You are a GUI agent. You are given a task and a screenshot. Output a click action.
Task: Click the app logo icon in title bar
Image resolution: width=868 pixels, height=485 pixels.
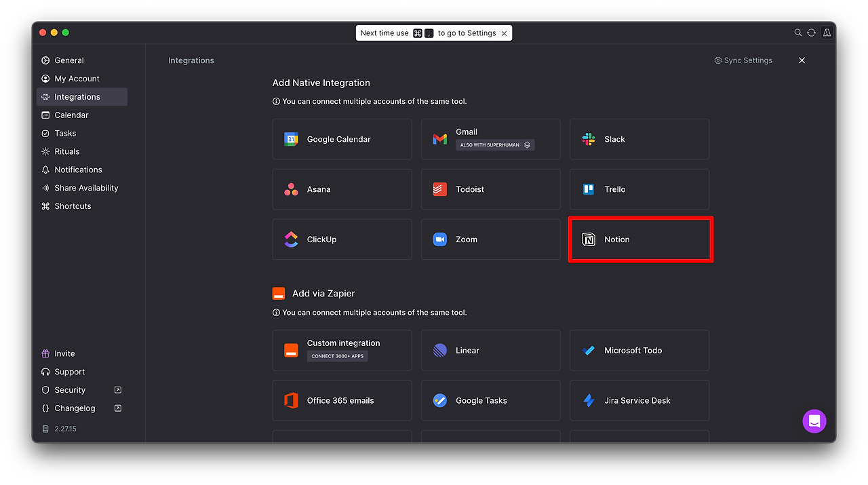click(x=827, y=33)
